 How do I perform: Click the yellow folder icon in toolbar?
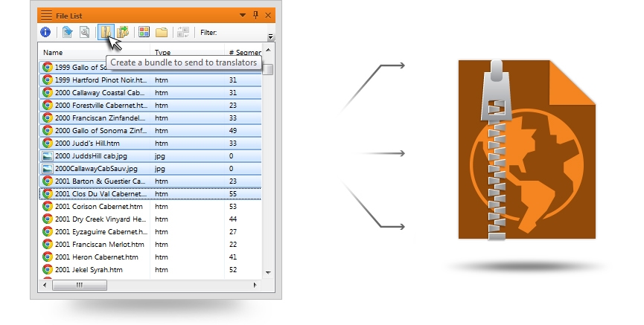[162, 32]
